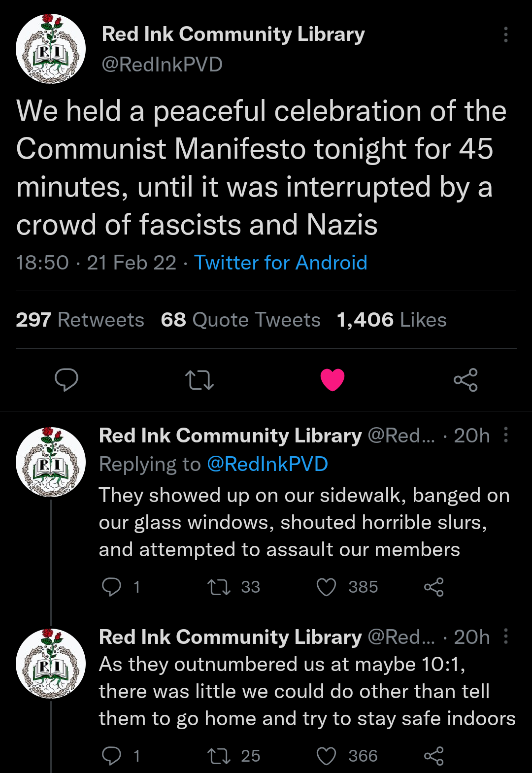View the 68 Quote Tweets
Screen dimensions: 532x773
point(240,320)
